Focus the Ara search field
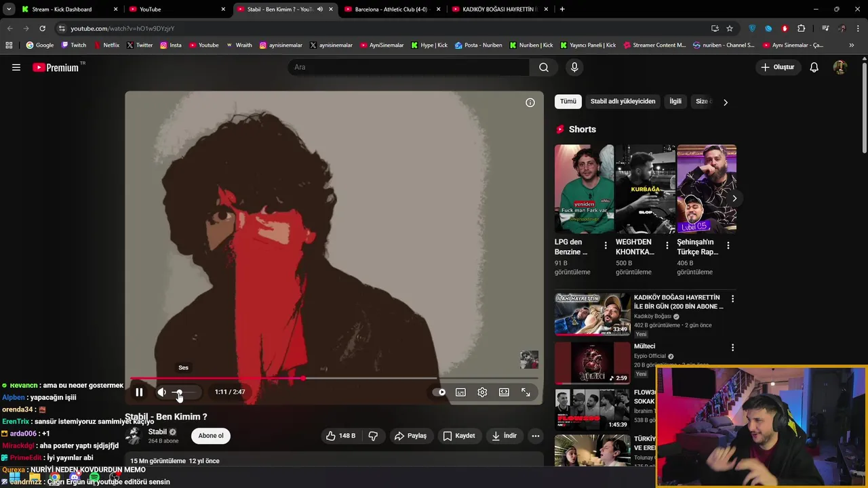Screen dimensions: 868x488 409,67
